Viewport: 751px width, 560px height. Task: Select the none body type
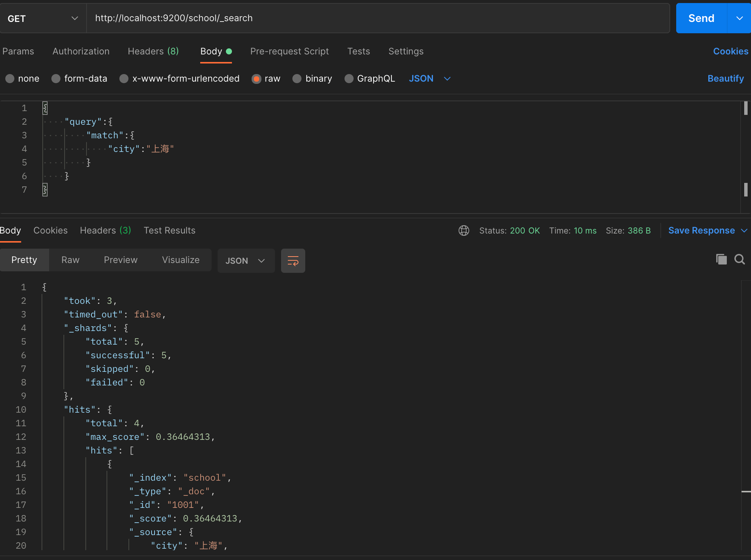[22, 79]
